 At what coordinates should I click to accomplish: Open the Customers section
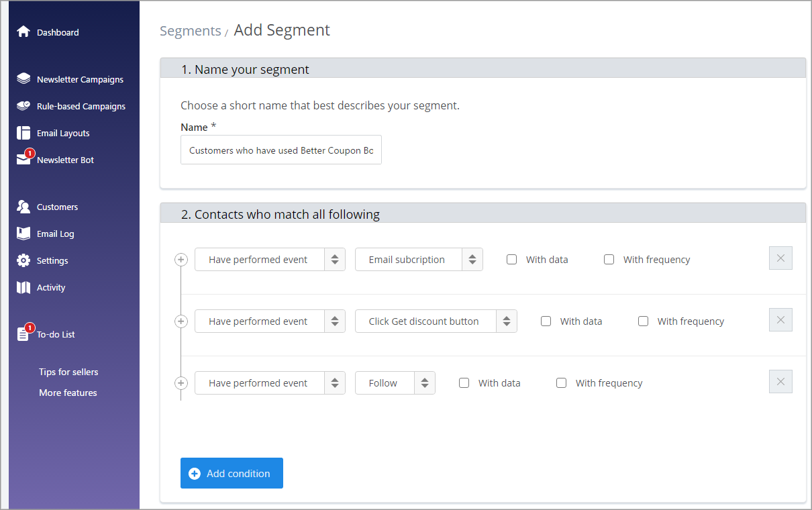[58, 207]
